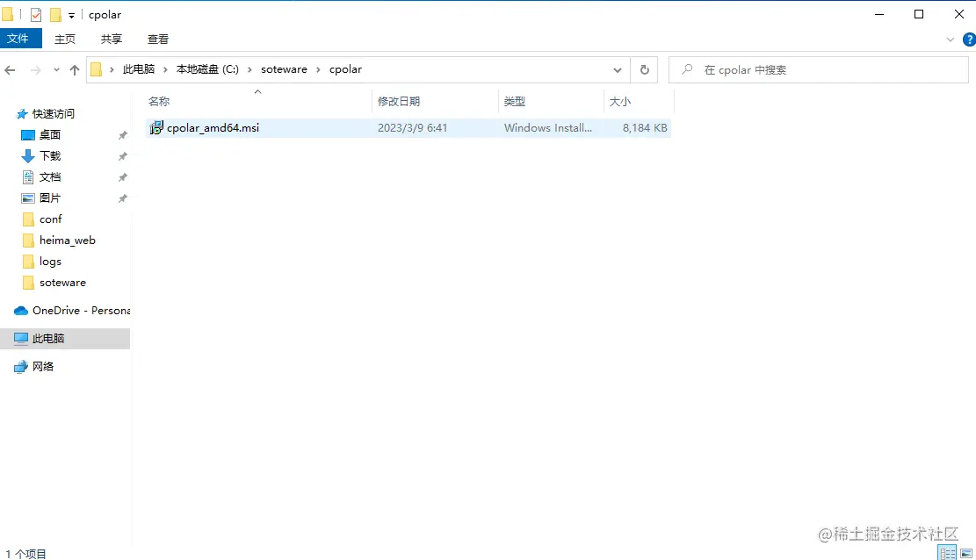The image size is (976, 560).
Task: Expand the chevron after soteware in path
Action: (x=318, y=69)
